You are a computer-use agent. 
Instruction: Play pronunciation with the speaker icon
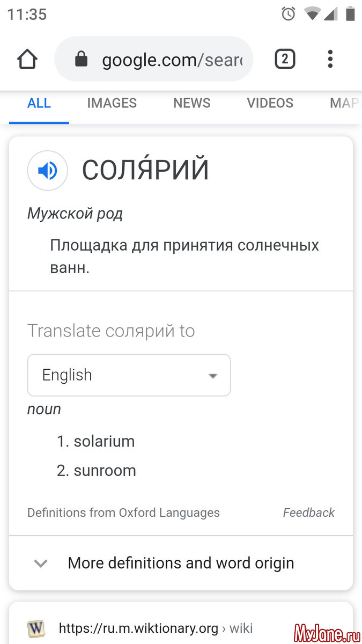48,171
